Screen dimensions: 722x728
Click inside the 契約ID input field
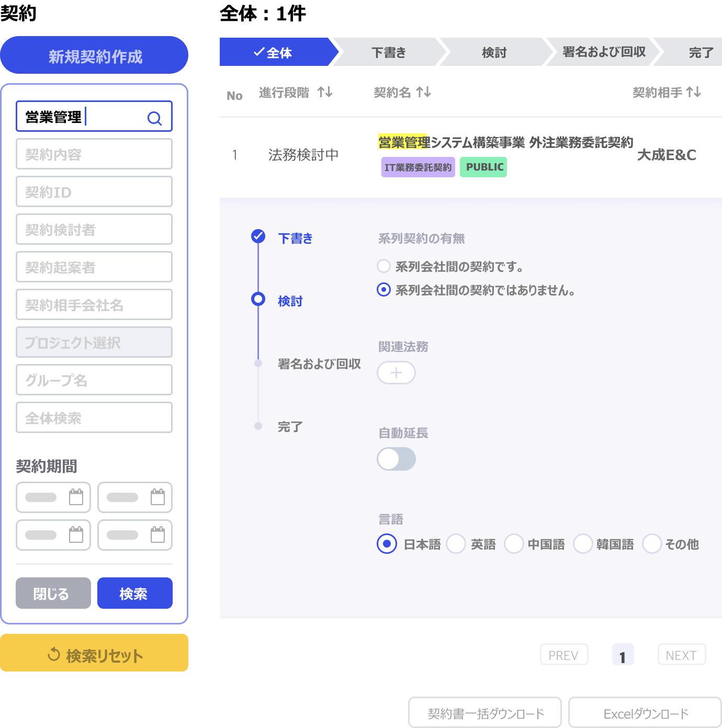(x=94, y=191)
